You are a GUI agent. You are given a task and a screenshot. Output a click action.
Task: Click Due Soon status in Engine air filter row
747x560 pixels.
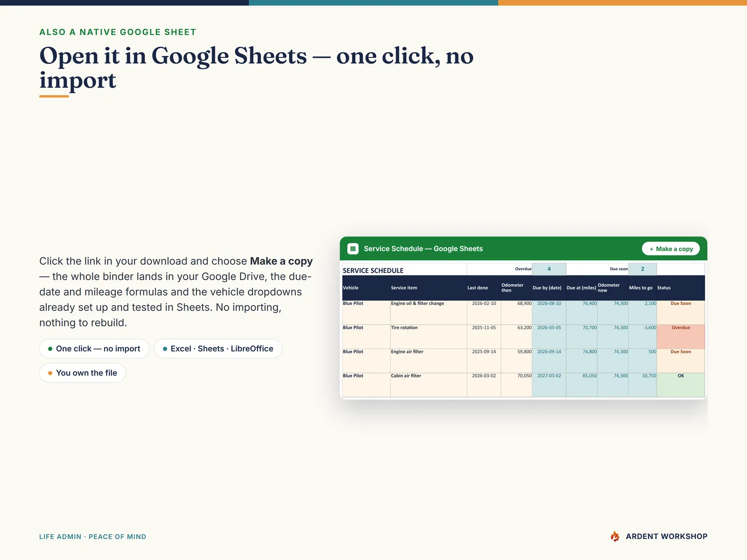click(681, 361)
